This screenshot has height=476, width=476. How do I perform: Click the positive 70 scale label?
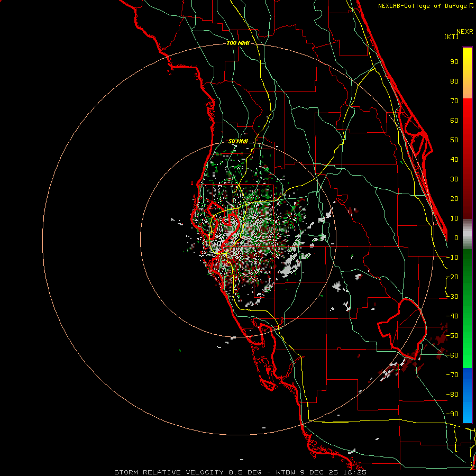pyautogui.click(x=454, y=101)
